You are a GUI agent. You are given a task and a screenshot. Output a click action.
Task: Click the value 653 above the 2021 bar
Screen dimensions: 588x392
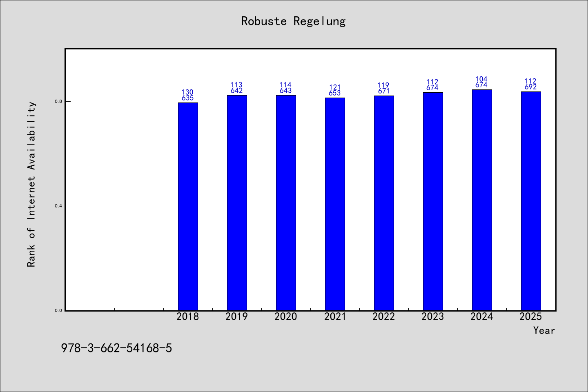point(335,93)
